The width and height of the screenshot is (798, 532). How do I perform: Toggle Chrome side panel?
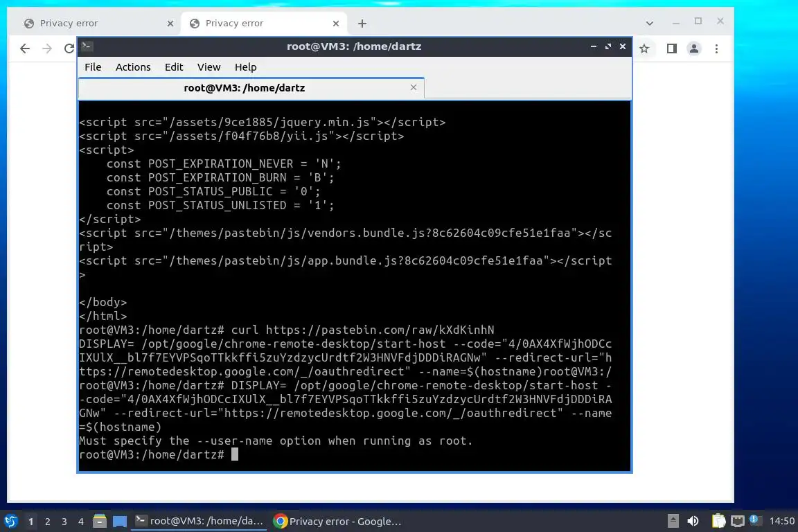(x=672, y=49)
